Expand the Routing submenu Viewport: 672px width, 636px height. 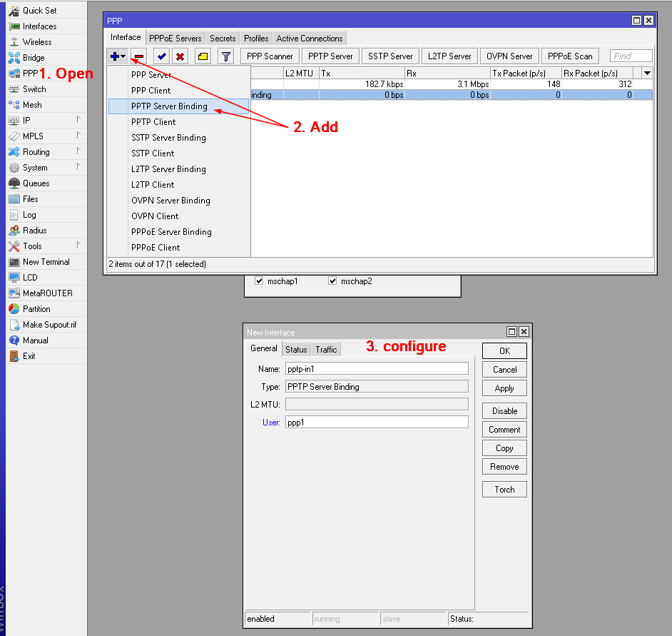click(x=78, y=151)
